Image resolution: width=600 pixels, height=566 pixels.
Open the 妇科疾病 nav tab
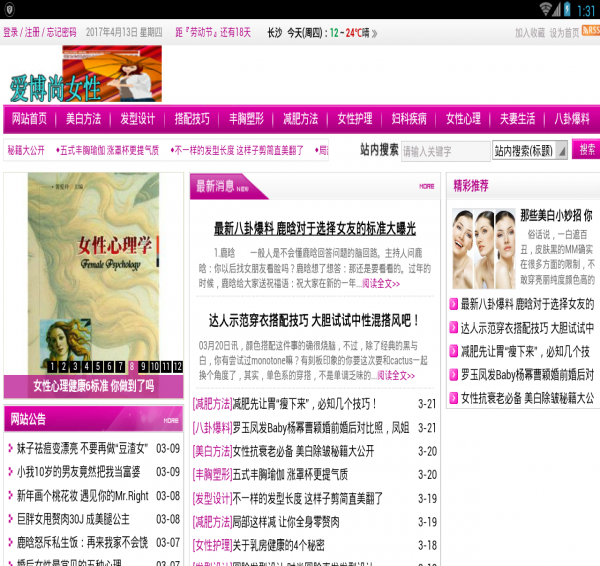409,119
